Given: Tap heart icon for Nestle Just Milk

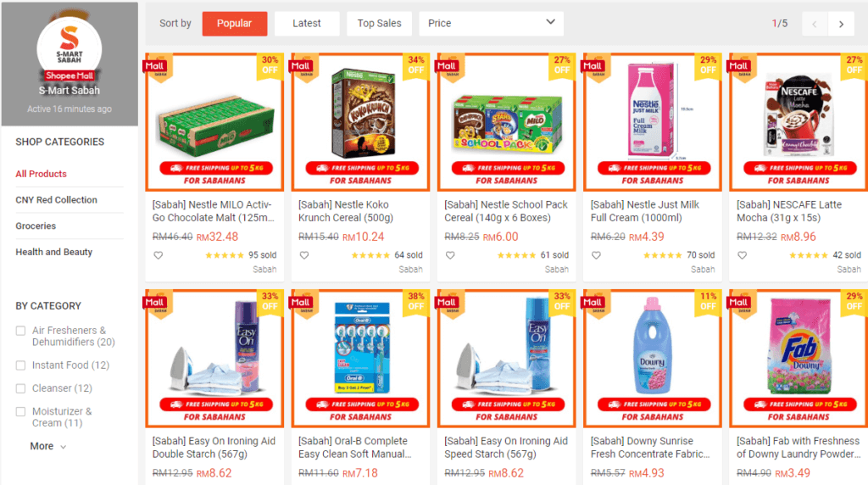Looking at the screenshot, I should (x=596, y=255).
